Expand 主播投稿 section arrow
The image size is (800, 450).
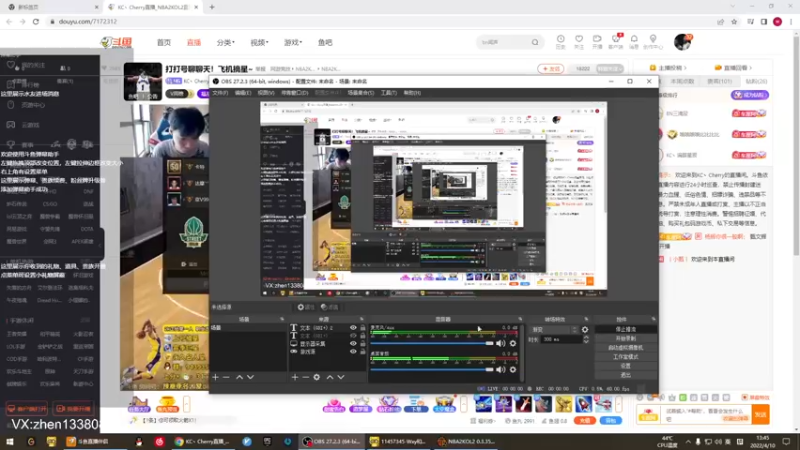(685, 68)
